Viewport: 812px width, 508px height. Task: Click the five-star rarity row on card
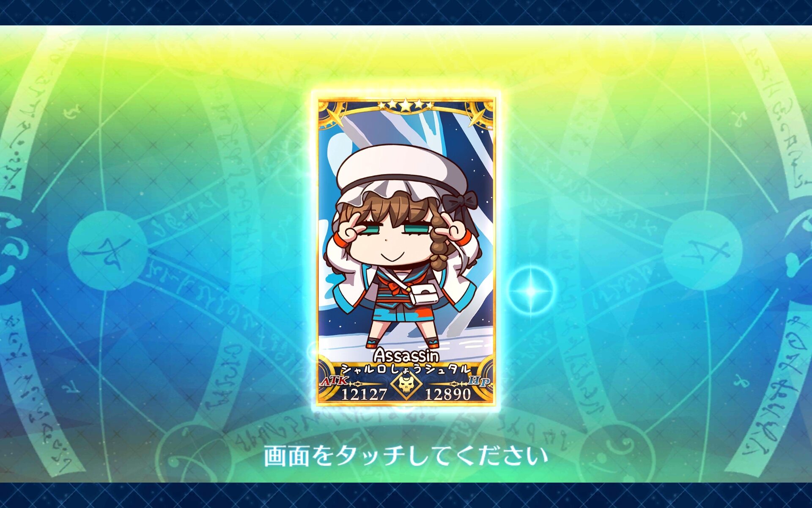click(405, 105)
